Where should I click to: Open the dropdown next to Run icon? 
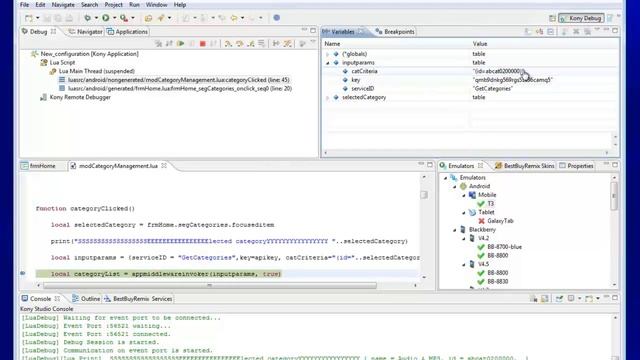[x=115, y=18]
